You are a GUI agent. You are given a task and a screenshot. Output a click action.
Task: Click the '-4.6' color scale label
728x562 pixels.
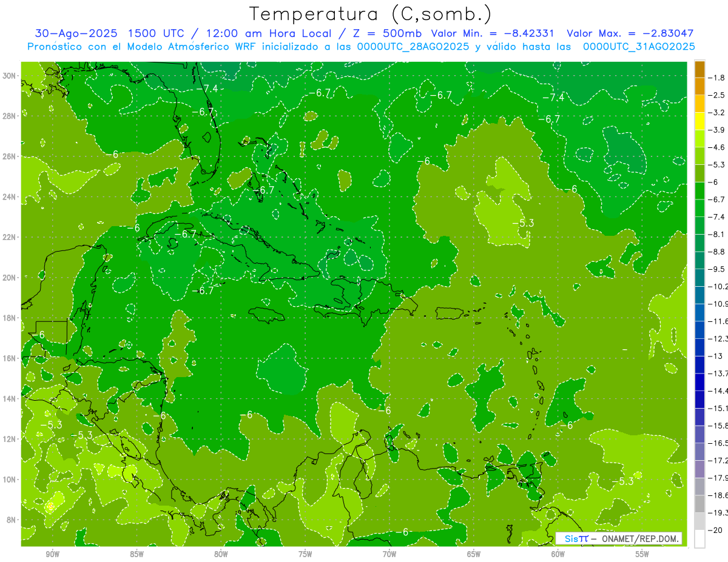(716, 147)
